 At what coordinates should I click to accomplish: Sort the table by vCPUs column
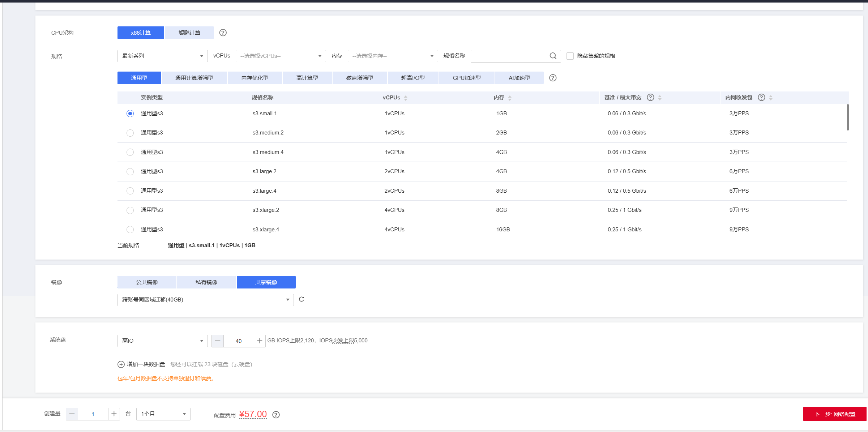[x=406, y=98]
